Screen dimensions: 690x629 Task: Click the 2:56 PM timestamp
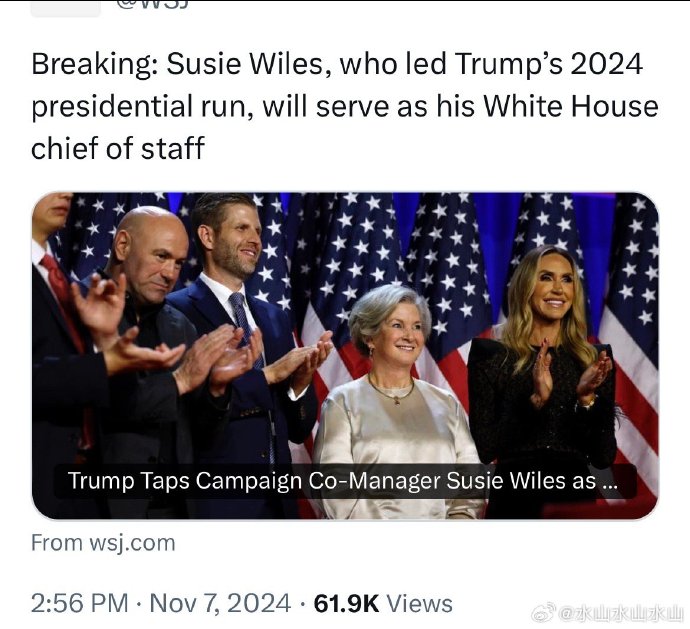point(79,603)
